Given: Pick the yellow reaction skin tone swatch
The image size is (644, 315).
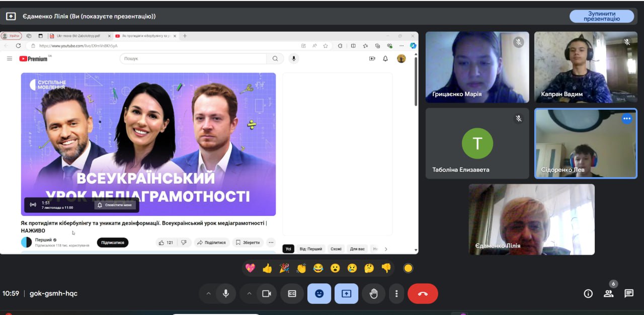Looking at the screenshot, I should pyautogui.click(x=408, y=268).
